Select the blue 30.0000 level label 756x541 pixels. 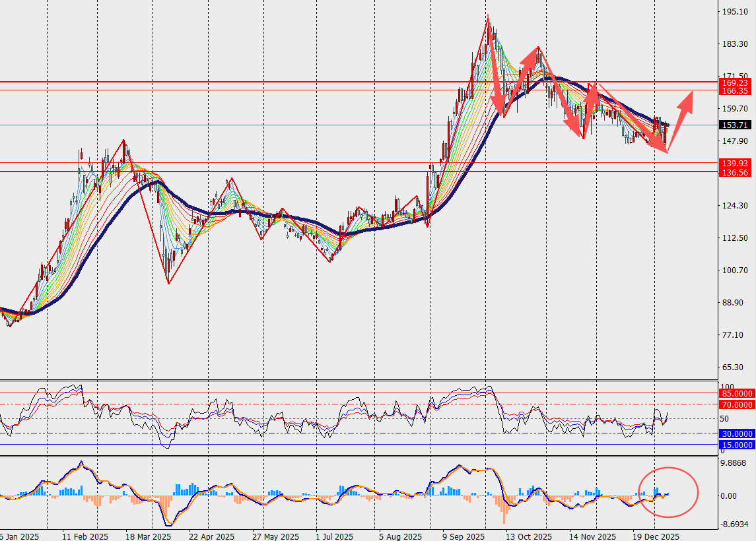736,433
